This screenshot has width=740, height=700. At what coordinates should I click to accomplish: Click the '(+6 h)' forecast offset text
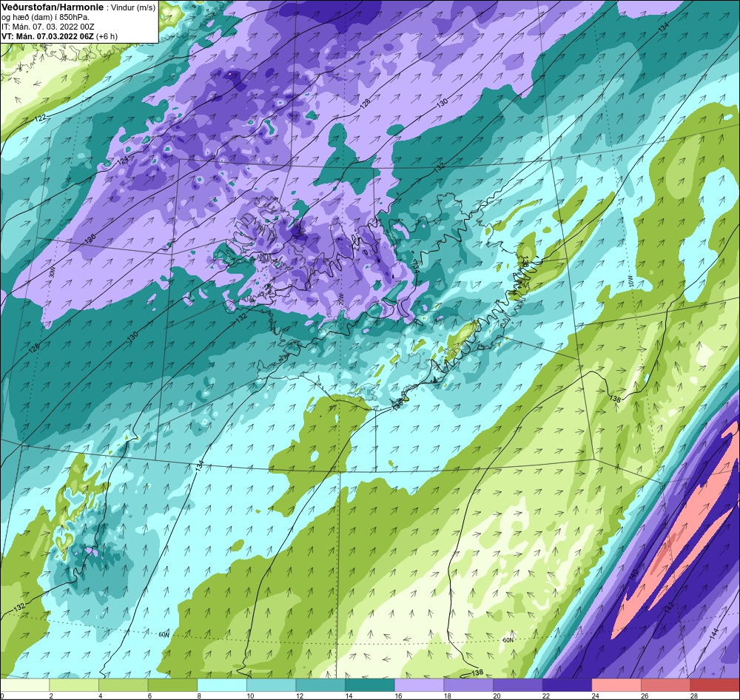pyautogui.click(x=107, y=36)
